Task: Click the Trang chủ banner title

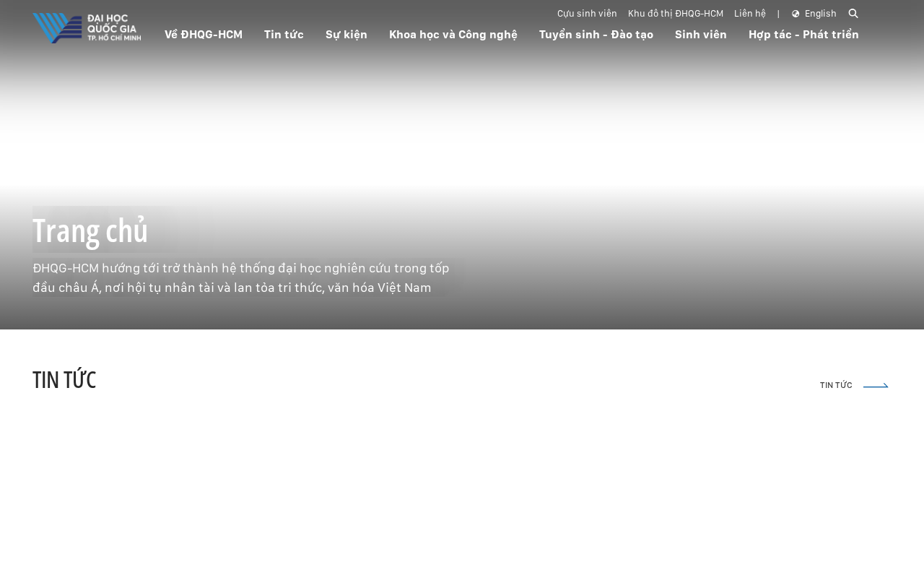Action: [x=90, y=231]
